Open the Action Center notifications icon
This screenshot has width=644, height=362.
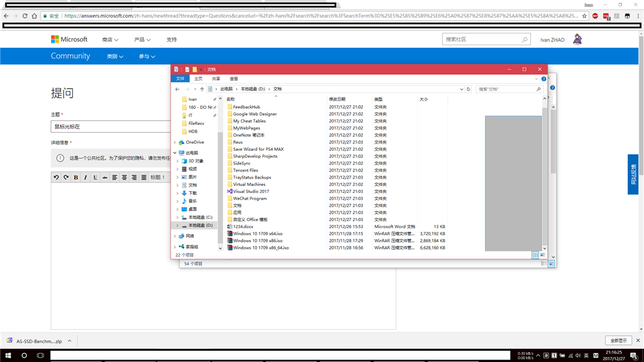(x=634, y=356)
